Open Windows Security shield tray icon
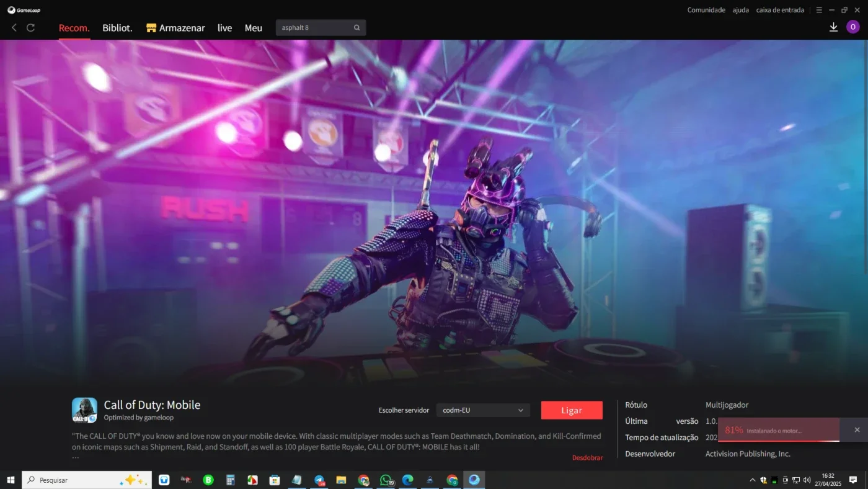868x489 pixels. 764,480
